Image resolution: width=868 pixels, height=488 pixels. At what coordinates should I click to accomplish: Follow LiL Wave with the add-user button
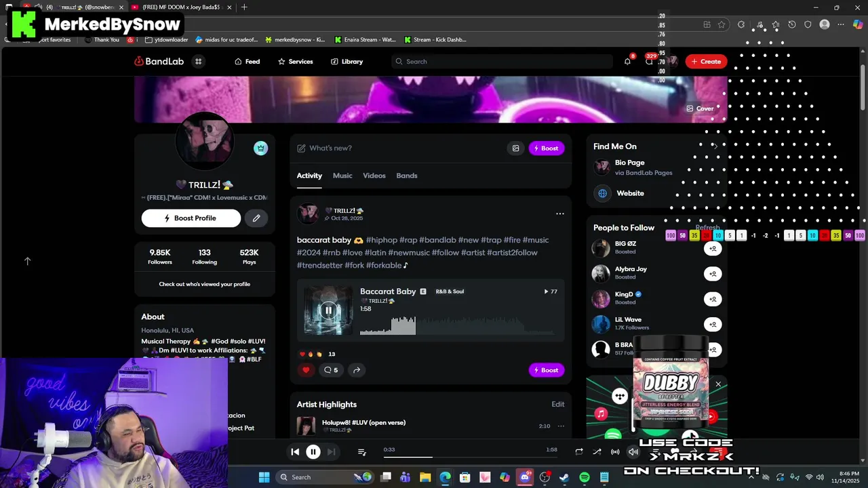pos(713,324)
